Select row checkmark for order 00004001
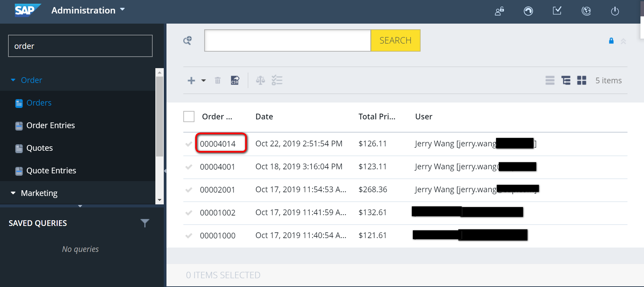This screenshot has width=644, height=287. 189,167
